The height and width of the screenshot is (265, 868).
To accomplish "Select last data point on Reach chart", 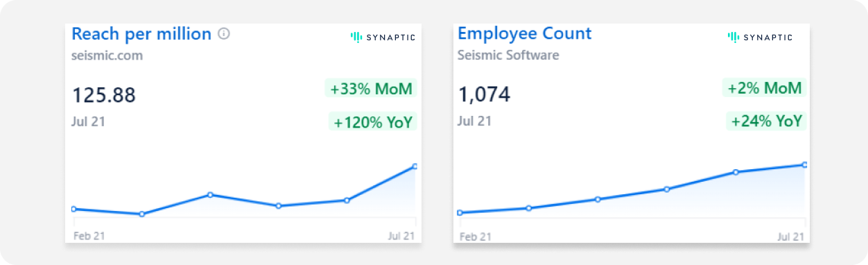I will 415,166.
